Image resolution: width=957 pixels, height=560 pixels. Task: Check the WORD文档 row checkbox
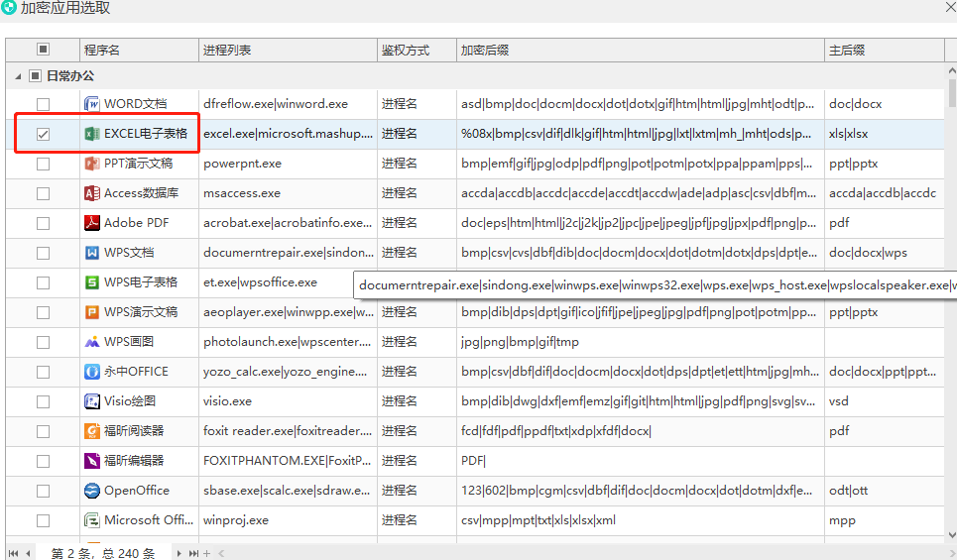point(43,104)
